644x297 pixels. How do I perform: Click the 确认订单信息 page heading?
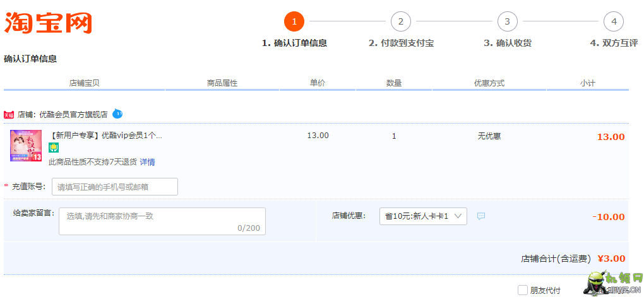[30, 59]
